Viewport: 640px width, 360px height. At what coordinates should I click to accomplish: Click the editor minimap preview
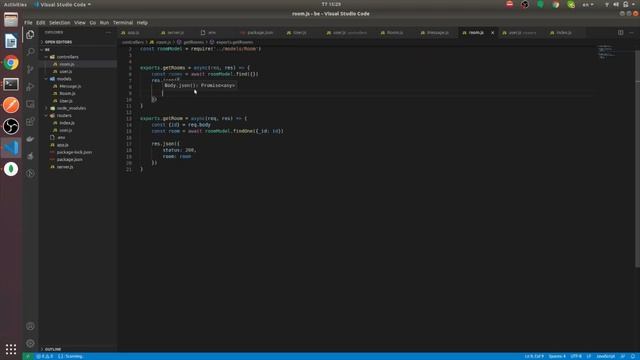tap(607, 52)
